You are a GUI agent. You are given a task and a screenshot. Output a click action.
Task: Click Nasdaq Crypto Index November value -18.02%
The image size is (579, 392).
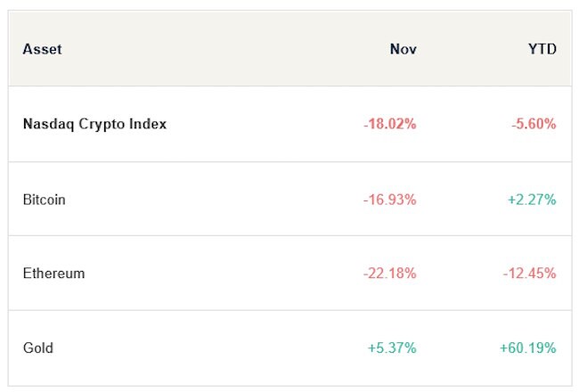[x=389, y=124]
